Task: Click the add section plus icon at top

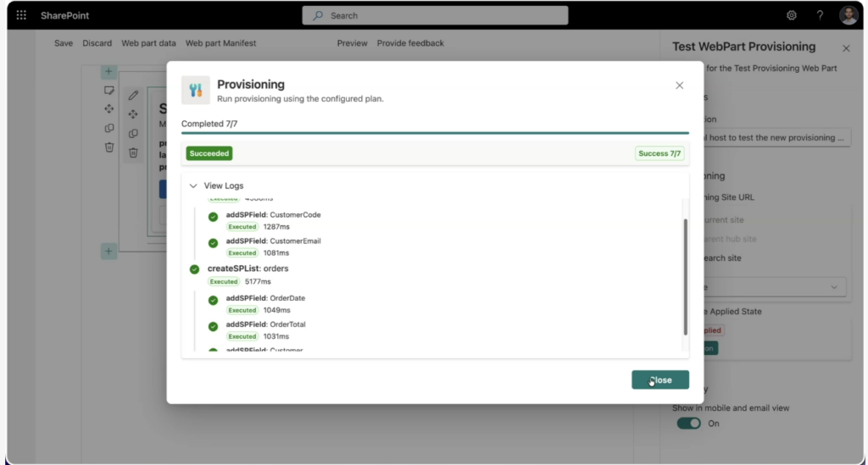Action: [108, 71]
